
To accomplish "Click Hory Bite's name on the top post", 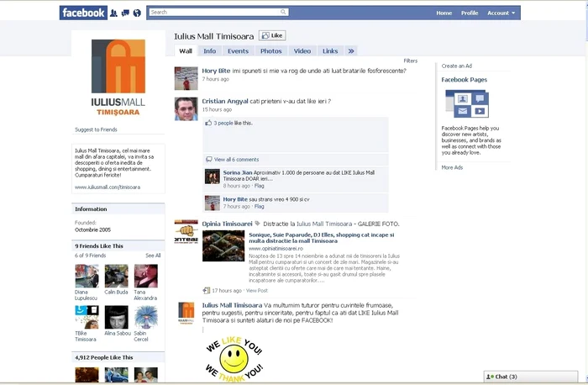I will coord(216,71).
